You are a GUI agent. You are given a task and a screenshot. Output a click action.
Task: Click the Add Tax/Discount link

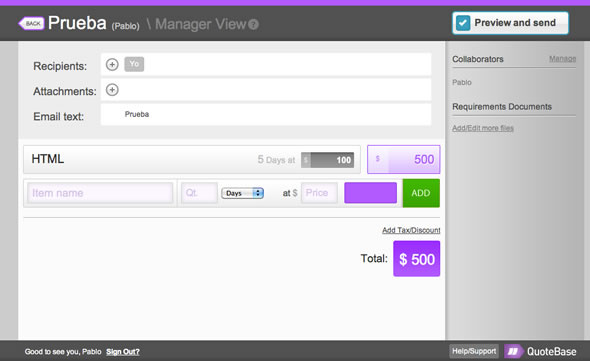point(411,230)
